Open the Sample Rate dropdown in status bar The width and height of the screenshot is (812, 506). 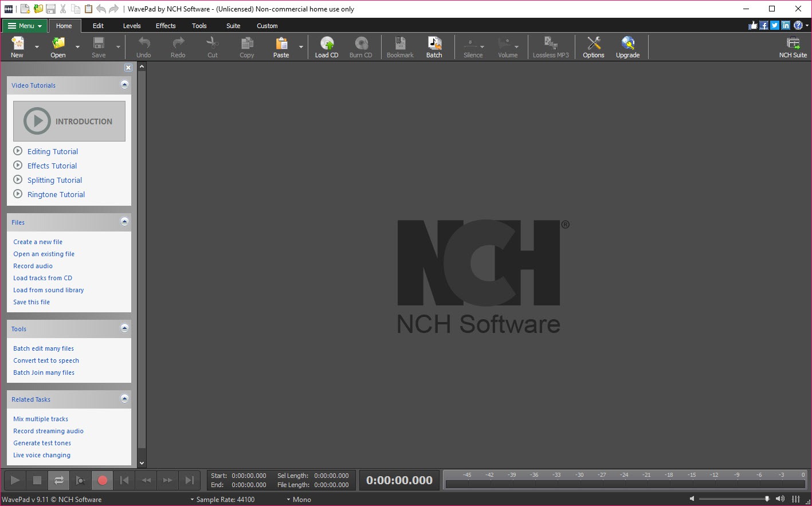tap(223, 500)
